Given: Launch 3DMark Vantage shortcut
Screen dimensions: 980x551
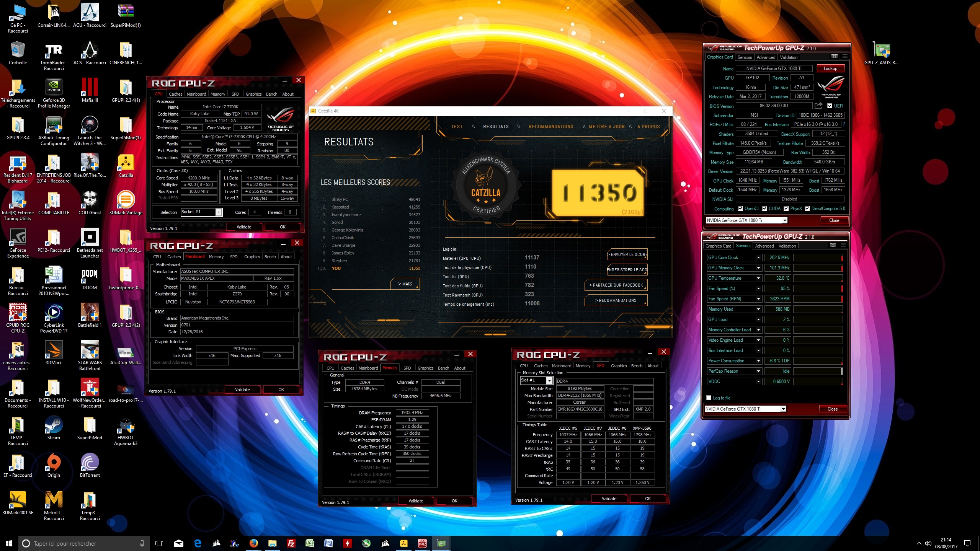Looking at the screenshot, I should coord(126,203).
